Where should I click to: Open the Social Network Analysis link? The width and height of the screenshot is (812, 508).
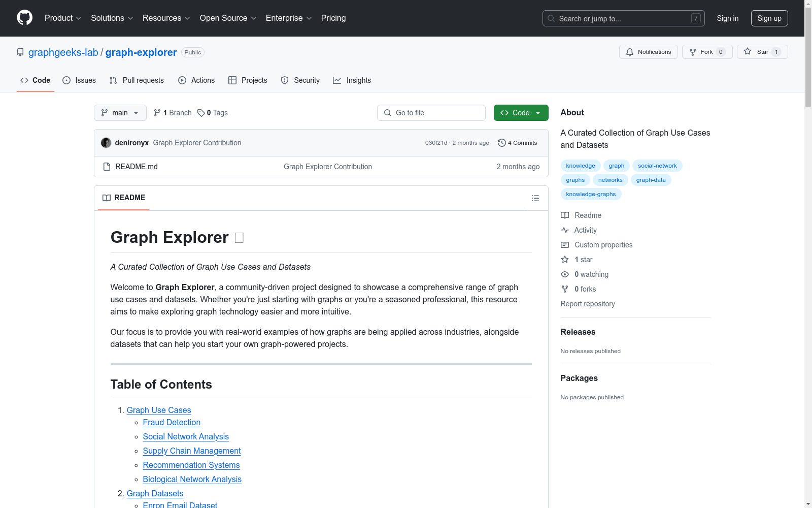[186, 437]
